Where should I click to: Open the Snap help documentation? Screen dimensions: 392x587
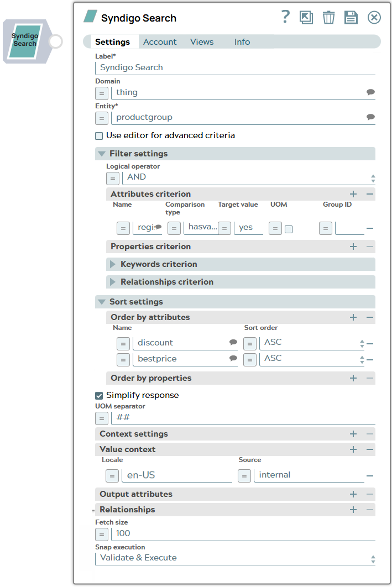coord(285,17)
